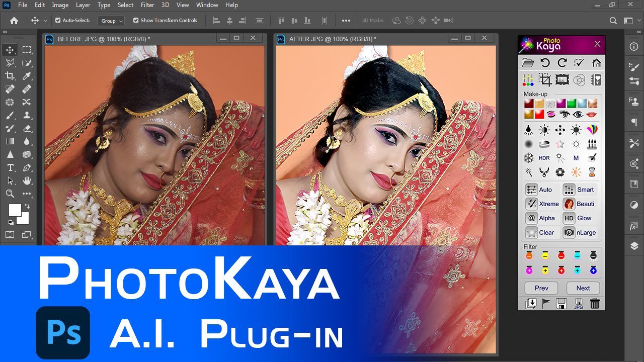The width and height of the screenshot is (644, 362).
Task: Open the Filter menu
Action: [x=147, y=5]
